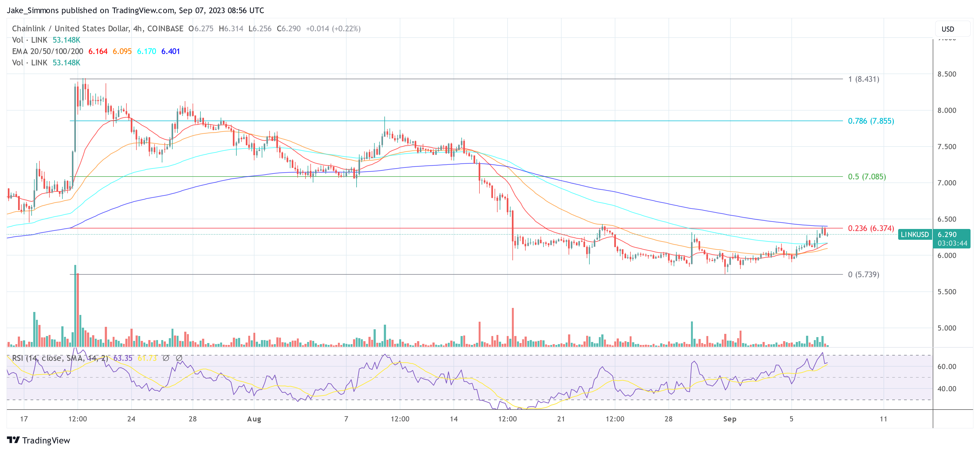Click the first null symbol in RSI legend
Viewport: 980px width, 452px height.
(166, 358)
